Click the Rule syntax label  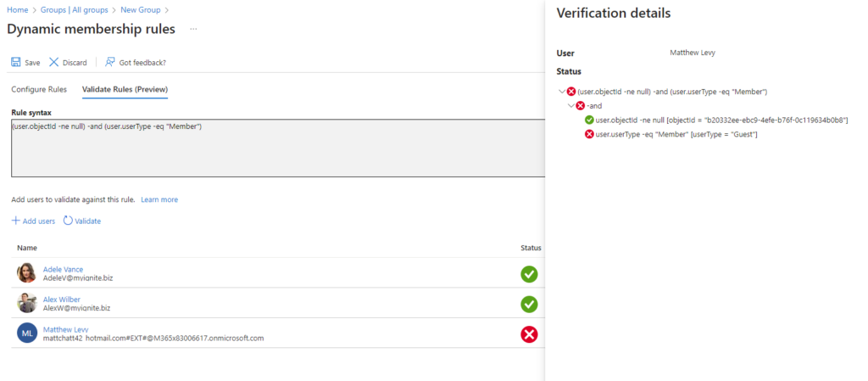pos(31,112)
